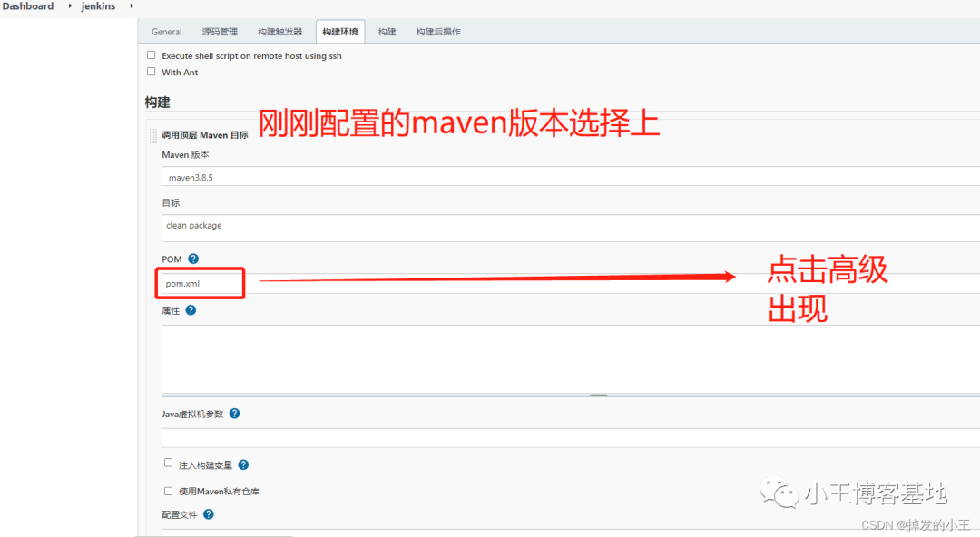Open the 构建触发器 tab
Image resolution: width=980 pixels, height=537 pixels.
click(279, 31)
